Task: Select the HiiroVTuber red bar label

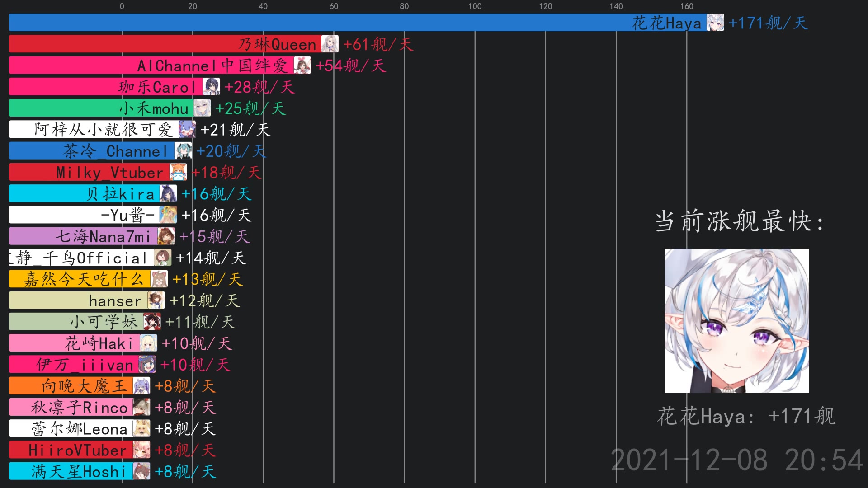Action: [78, 450]
